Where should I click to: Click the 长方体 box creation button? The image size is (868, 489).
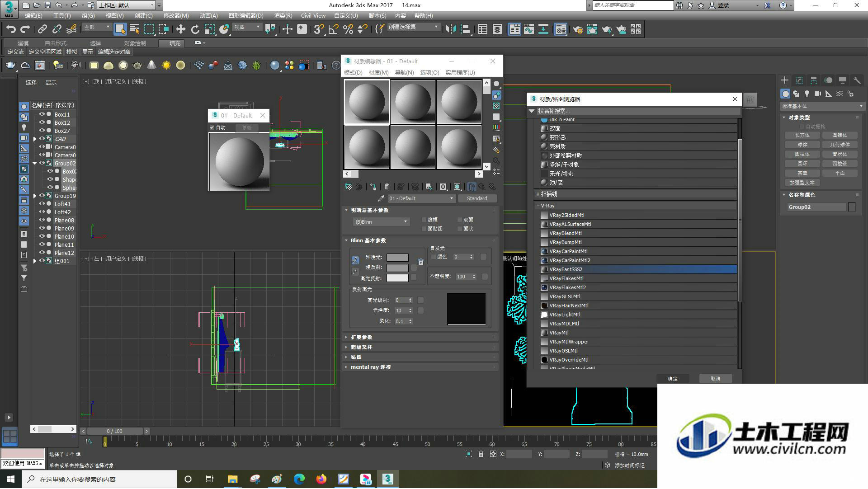pyautogui.click(x=802, y=135)
